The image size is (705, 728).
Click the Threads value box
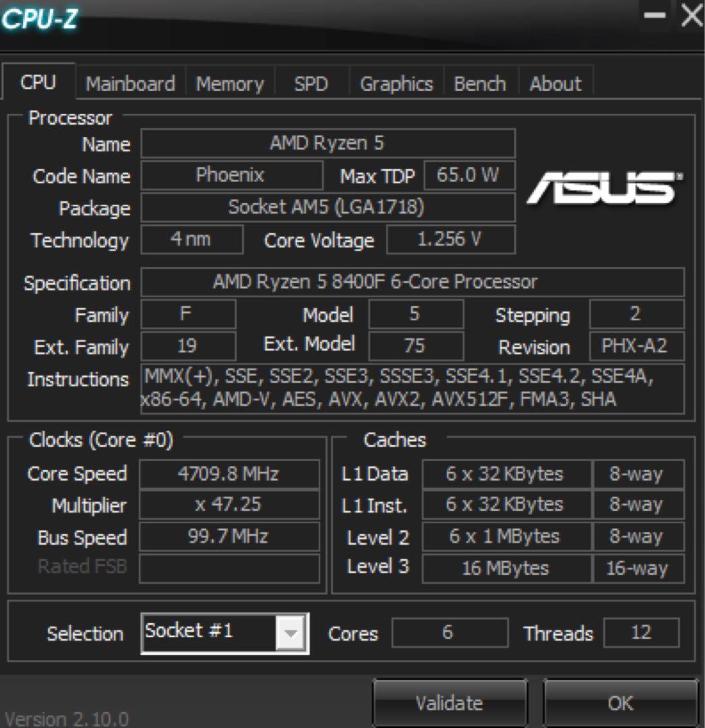641,632
